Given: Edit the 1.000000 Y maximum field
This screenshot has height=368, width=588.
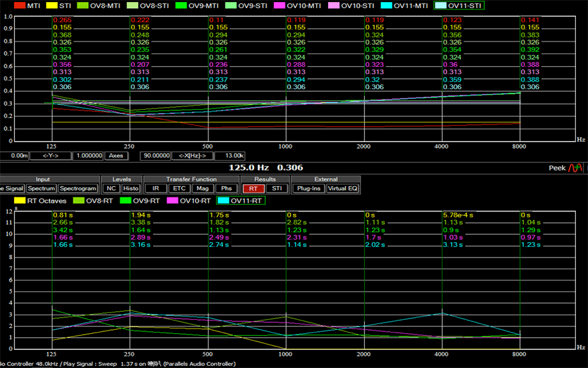Looking at the screenshot, I should coord(88,155).
